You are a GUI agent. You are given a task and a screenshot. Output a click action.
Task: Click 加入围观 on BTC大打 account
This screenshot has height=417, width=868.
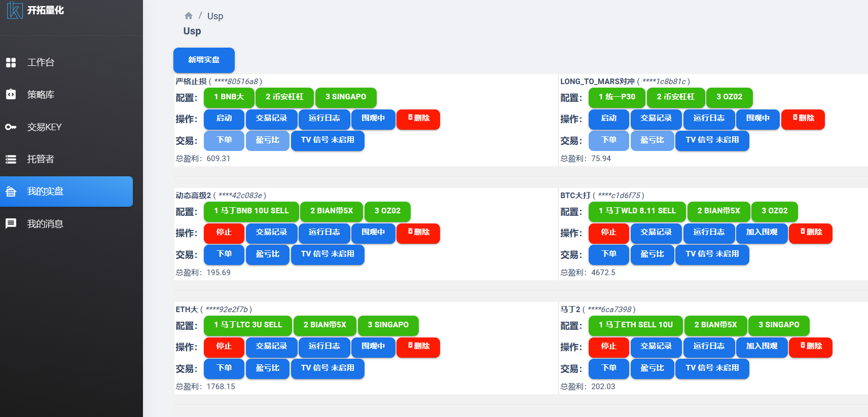(762, 233)
